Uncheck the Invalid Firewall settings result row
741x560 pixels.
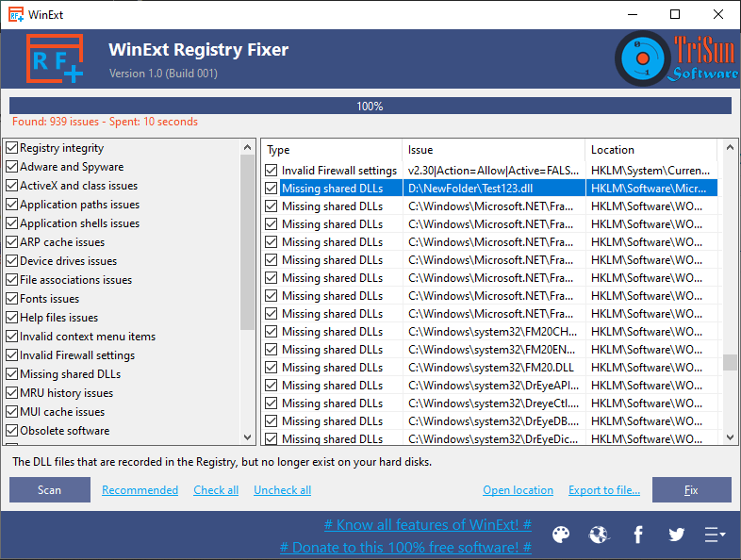pos(271,170)
